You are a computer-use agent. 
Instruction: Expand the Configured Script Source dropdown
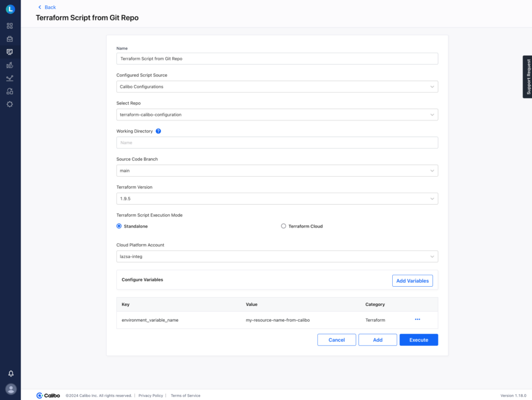[277, 87]
